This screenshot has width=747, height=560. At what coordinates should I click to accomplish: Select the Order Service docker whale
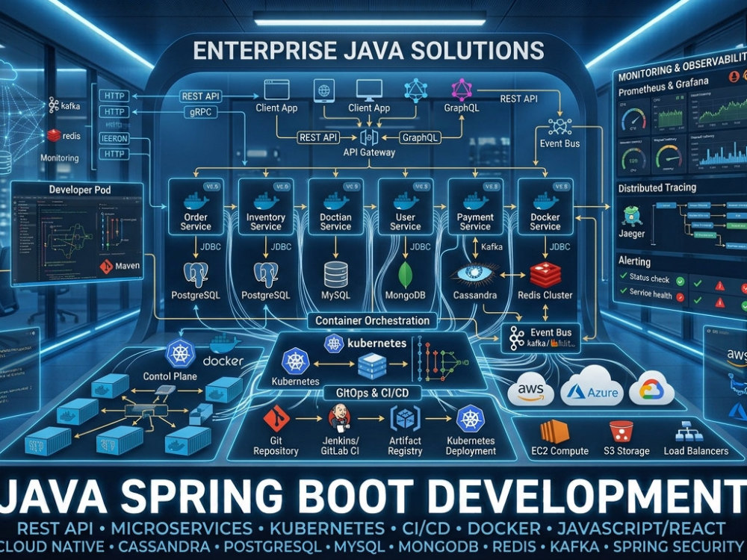tap(196, 201)
